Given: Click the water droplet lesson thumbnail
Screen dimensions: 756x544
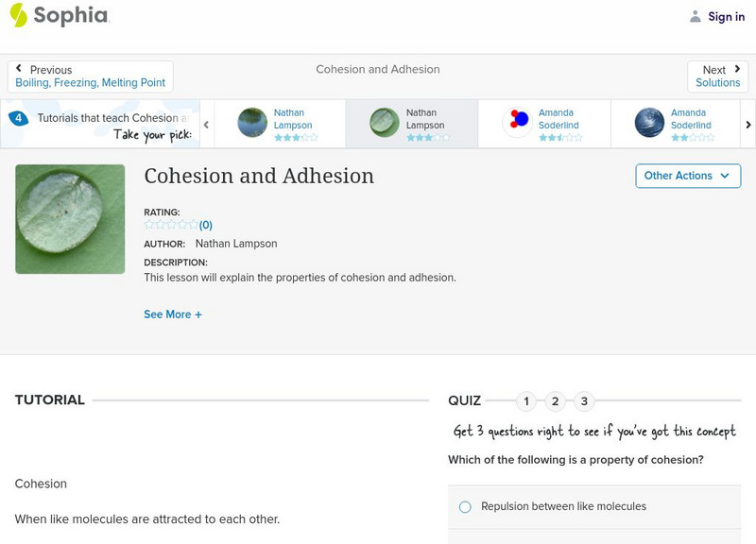Looking at the screenshot, I should (x=70, y=219).
